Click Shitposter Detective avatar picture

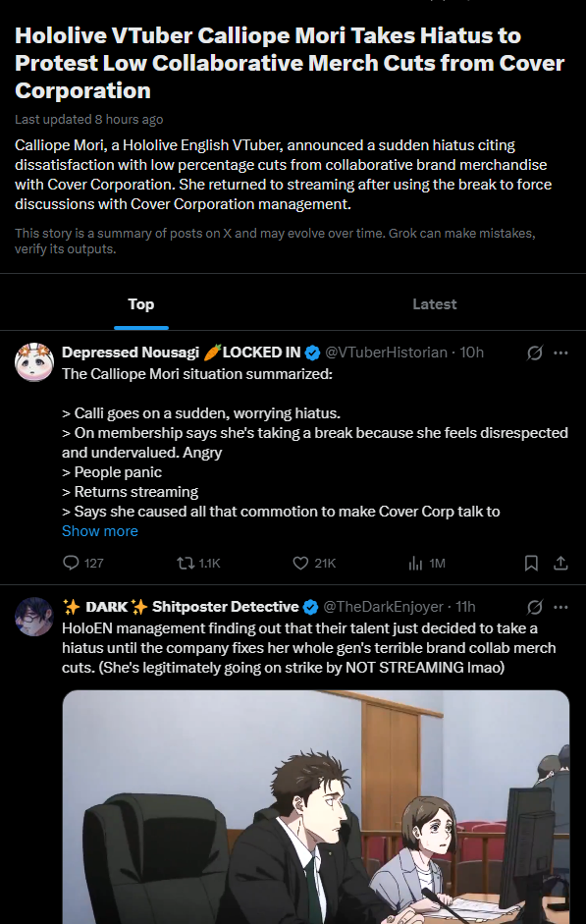(34, 617)
